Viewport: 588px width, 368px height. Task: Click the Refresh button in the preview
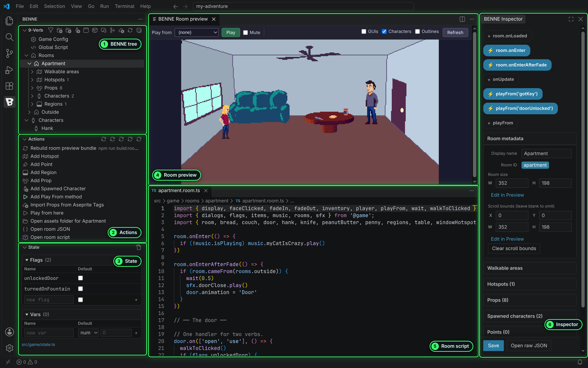(455, 32)
